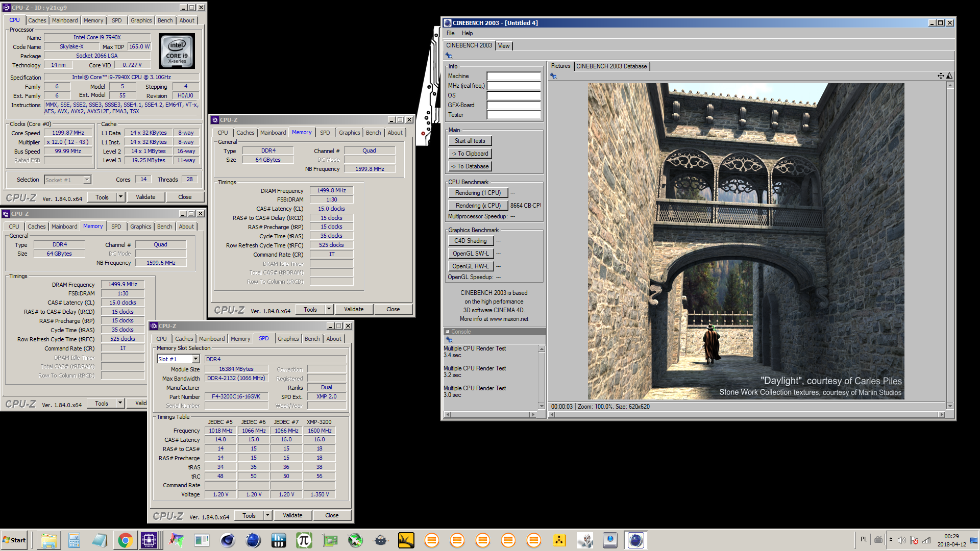Click the pin icon in the Console panel

449,340
